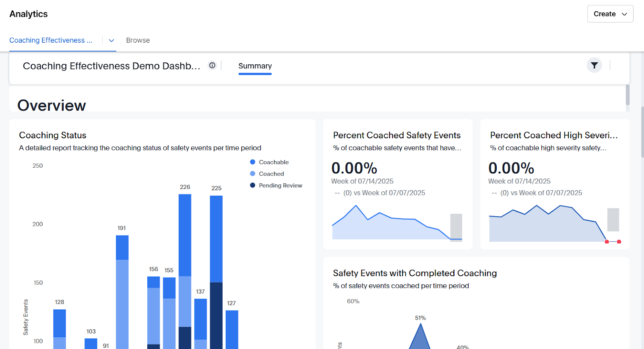Toggle the Coached legend series
Image resolution: width=644 pixels, height=349 pixels.
271,174
